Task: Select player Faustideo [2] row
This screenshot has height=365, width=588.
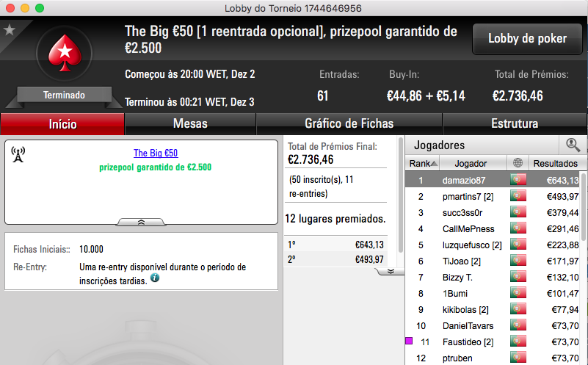Action: (493, 341)
